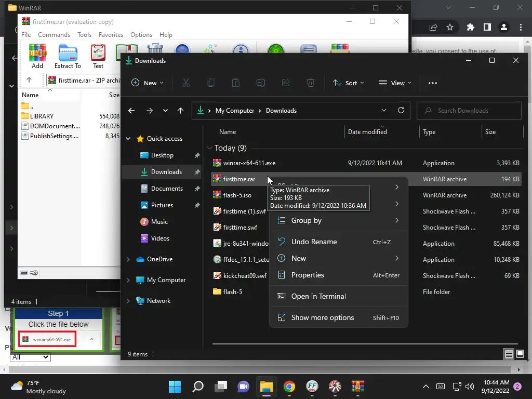Show hidden system tray icons chevron

(x=426, y=387)
